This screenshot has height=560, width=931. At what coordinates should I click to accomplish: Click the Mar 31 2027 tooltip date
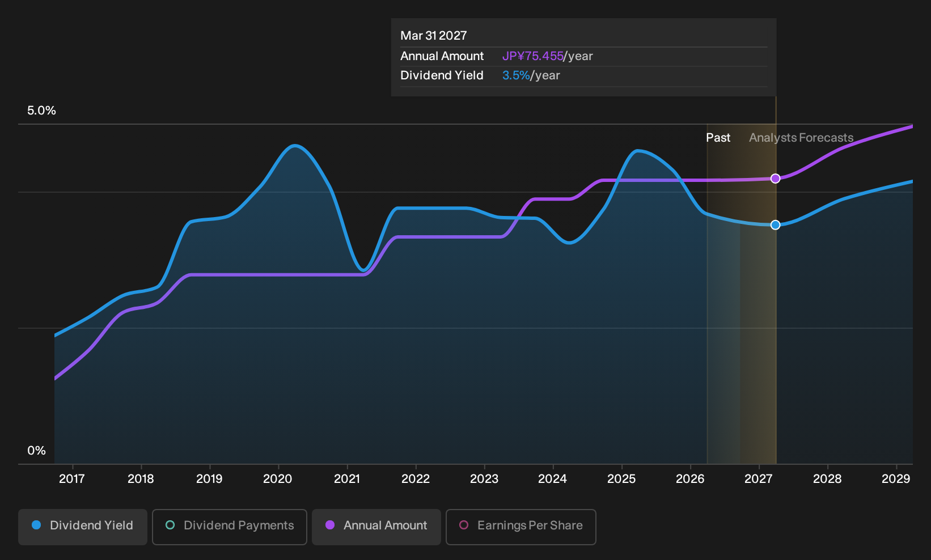(434, 36)
